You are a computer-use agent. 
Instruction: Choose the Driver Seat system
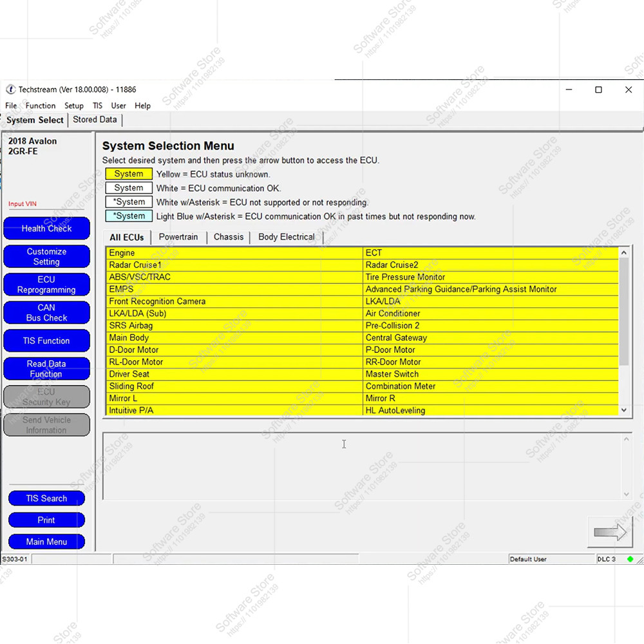click(x=234, y=374)
